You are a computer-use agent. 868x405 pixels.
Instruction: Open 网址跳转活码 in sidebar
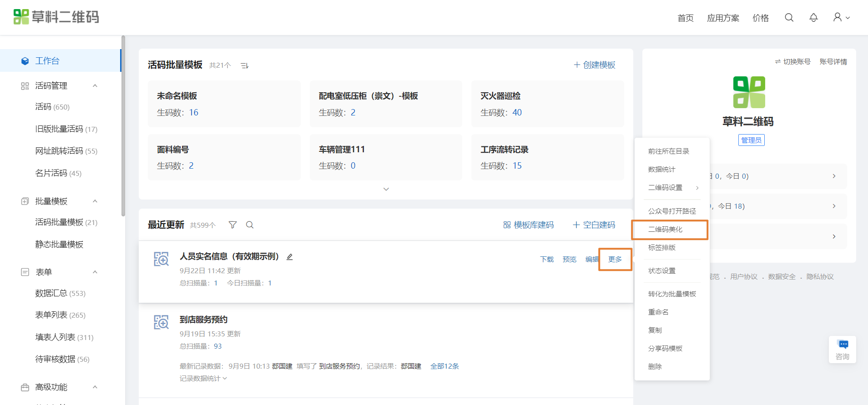coord(66,151)
